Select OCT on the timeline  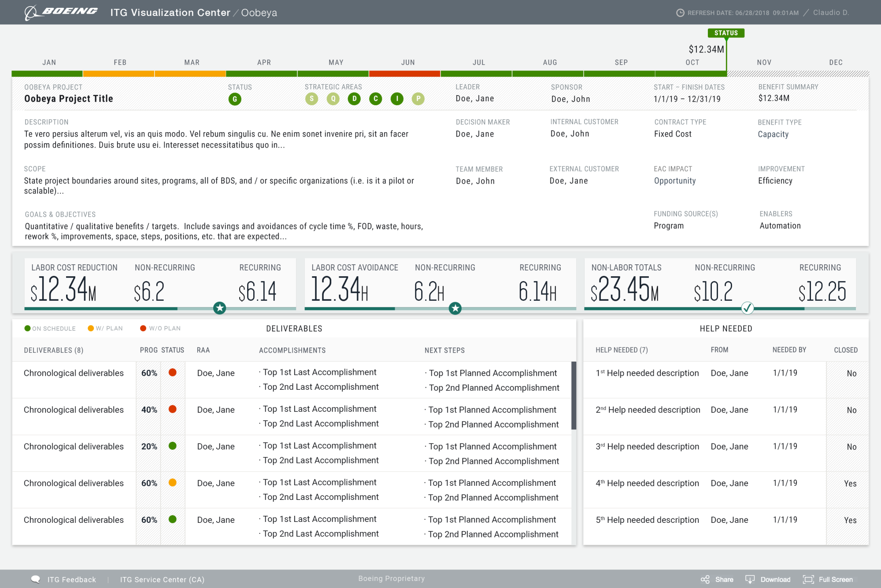(x=692, y=63)
